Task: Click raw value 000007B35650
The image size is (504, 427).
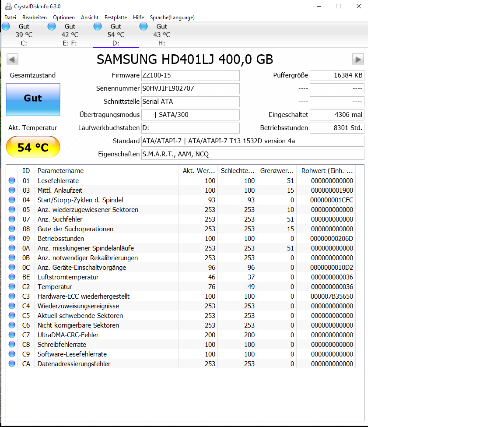Action: [x=332, y=296]
